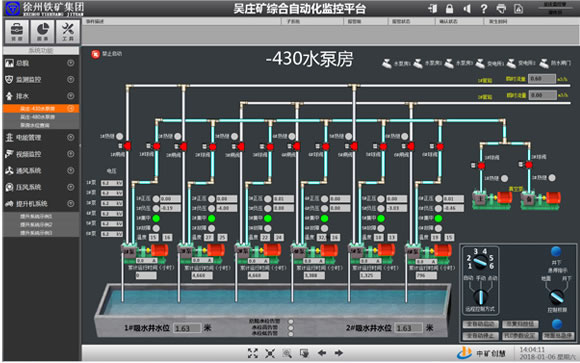The width and height of the screenshot is (580, 363).
Task: Click the 全自动停止 button
Action: point(480,336)
